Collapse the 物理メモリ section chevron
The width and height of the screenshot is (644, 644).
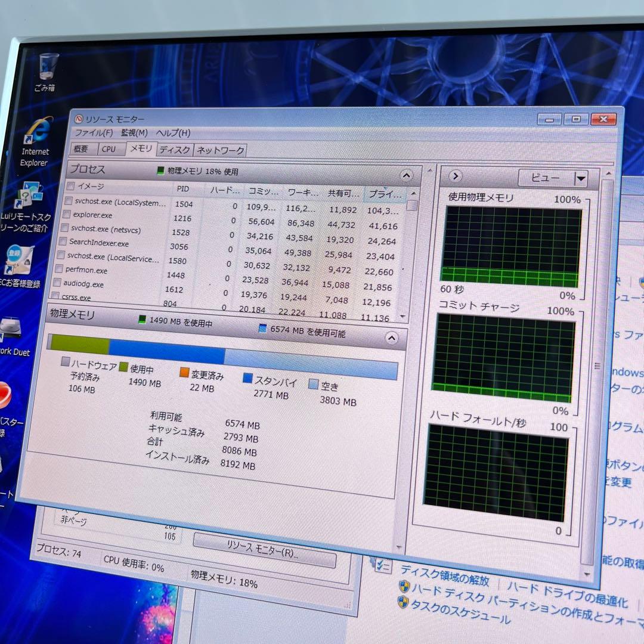[x=391, y=338]
